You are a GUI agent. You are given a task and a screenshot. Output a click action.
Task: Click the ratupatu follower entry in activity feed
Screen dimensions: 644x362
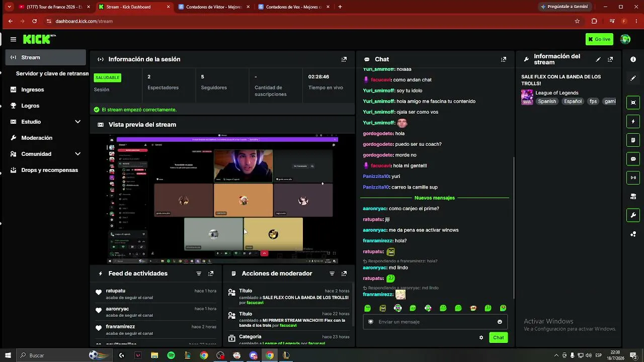156,294
